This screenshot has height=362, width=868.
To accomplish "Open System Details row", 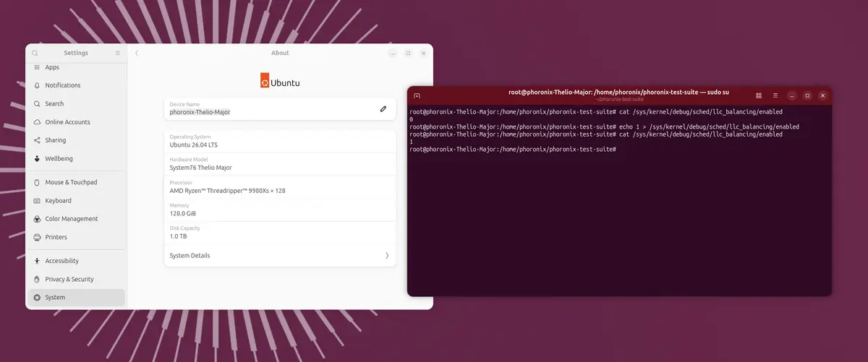I will point(280,256).
